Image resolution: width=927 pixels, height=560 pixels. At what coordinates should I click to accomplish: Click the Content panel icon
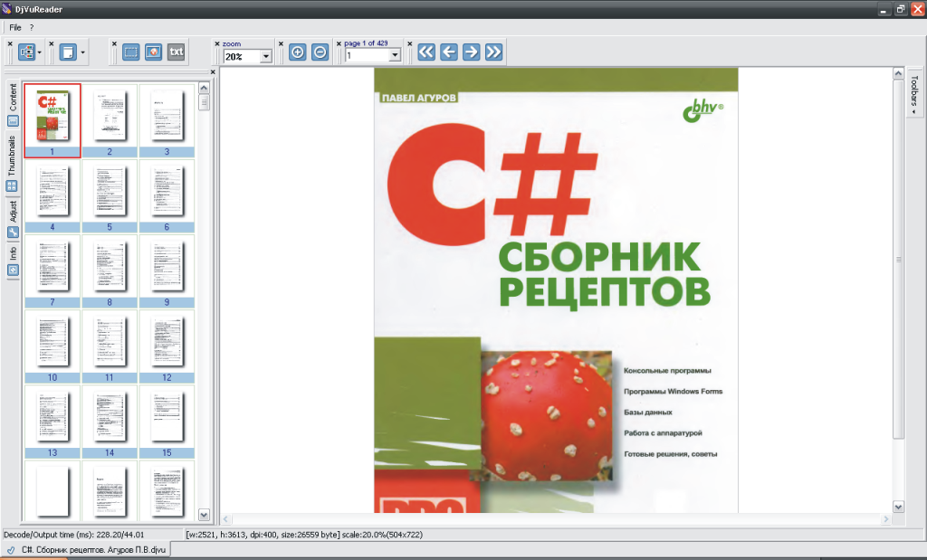(x=13, y=121)
